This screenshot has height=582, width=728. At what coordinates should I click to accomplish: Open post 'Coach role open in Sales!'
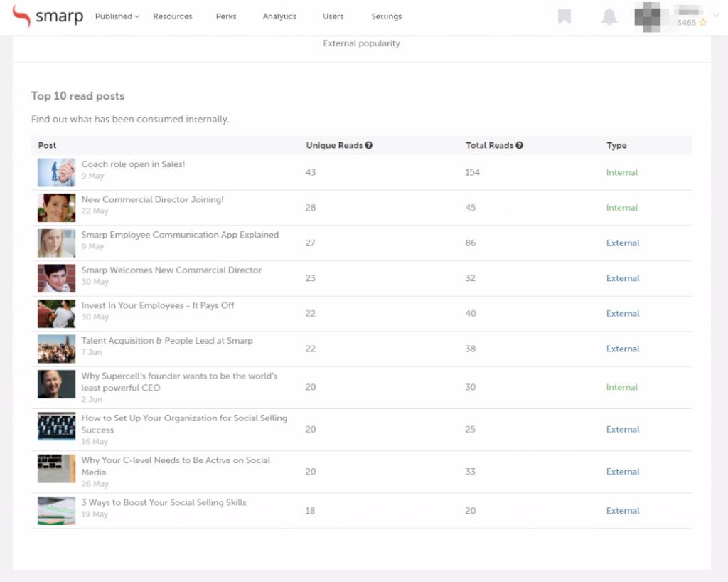pyautogui.click(x=133, y=164)
